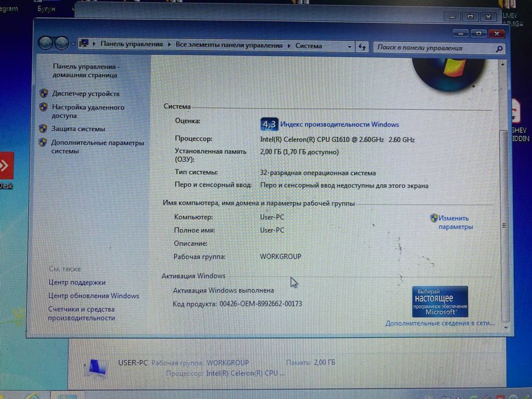Select '32-разрядная операционная система' text
Screen dimensions: 532x399
tap(318, 173)
